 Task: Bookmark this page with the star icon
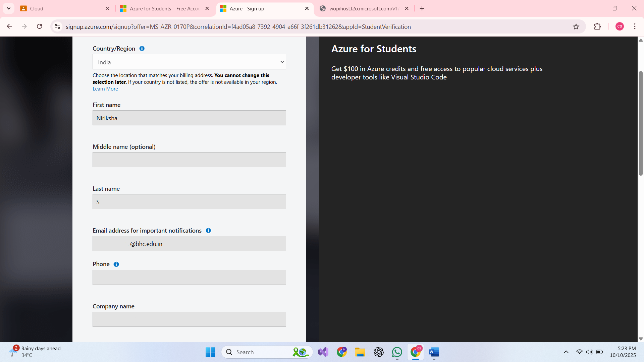point(576,26)
